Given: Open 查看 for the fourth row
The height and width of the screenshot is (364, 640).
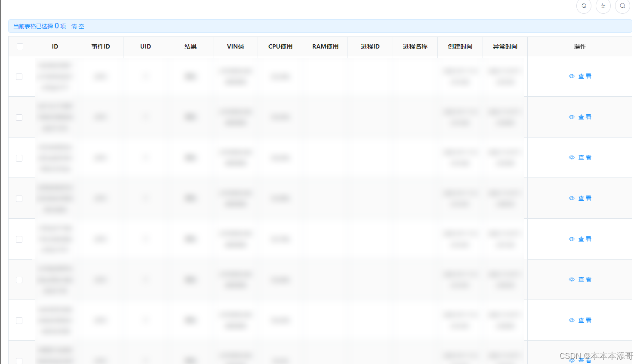Looking at the screenshot, I should pyautogui.click(x=580, y=198).
